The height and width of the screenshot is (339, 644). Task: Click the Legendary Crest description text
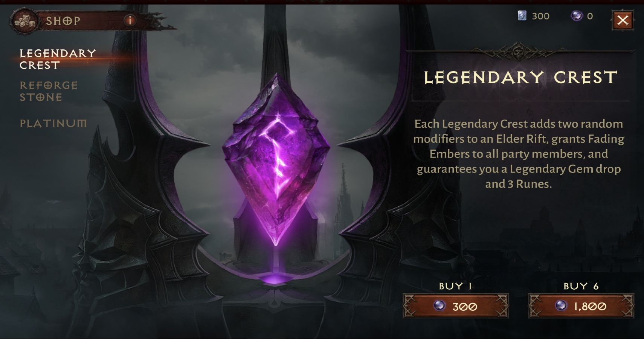coord(519,154)
